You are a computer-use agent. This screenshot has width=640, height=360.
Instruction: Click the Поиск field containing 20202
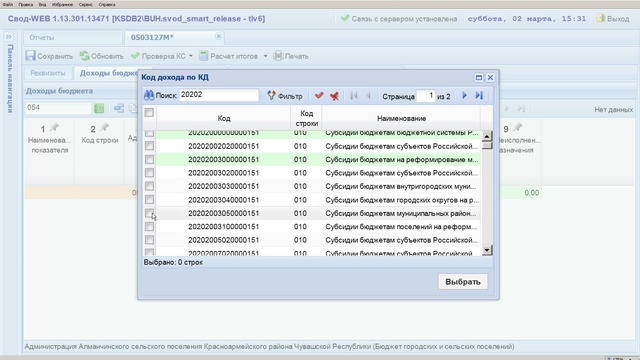coord(219,95)
